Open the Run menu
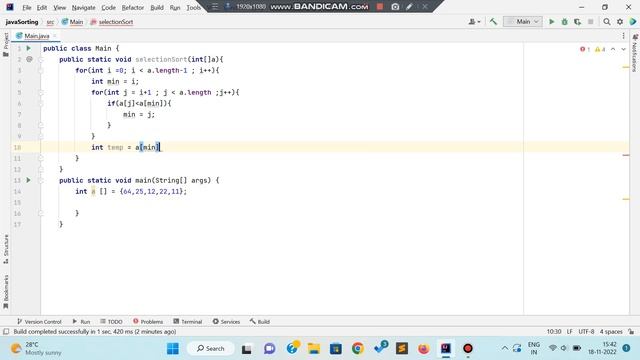 (175, 7)
